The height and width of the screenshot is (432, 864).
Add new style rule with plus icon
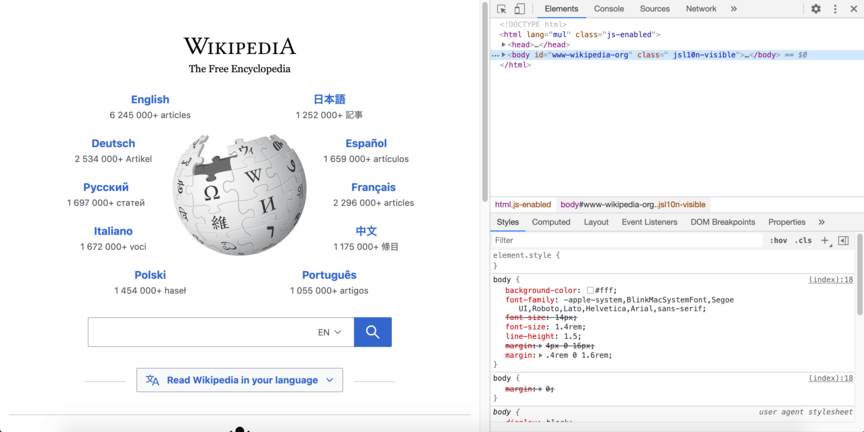tap(825, 240)
